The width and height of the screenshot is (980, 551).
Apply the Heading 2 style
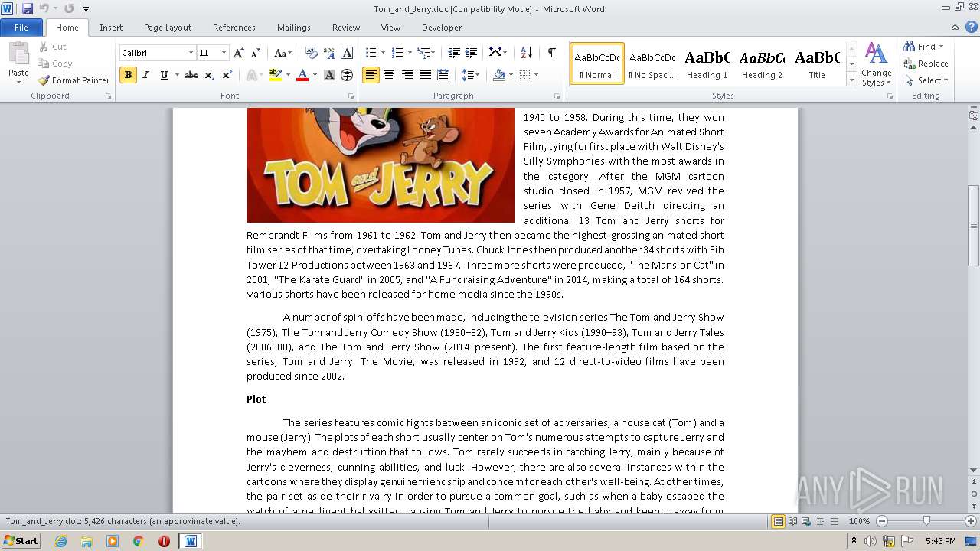pyautogui.click(x=762, y=64)
